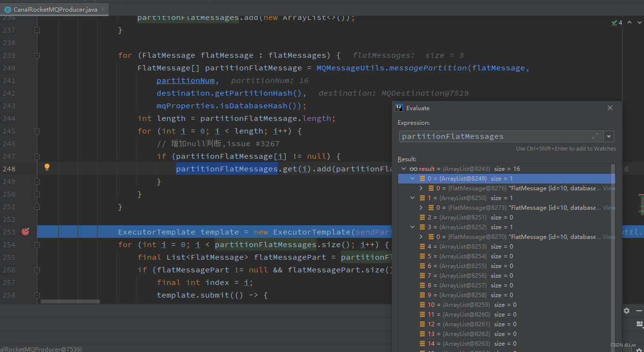This screenshot has height=352, width=644.
Task: Select the row 2 = {ArrayList@8251}
Action: tap(504, 217)
